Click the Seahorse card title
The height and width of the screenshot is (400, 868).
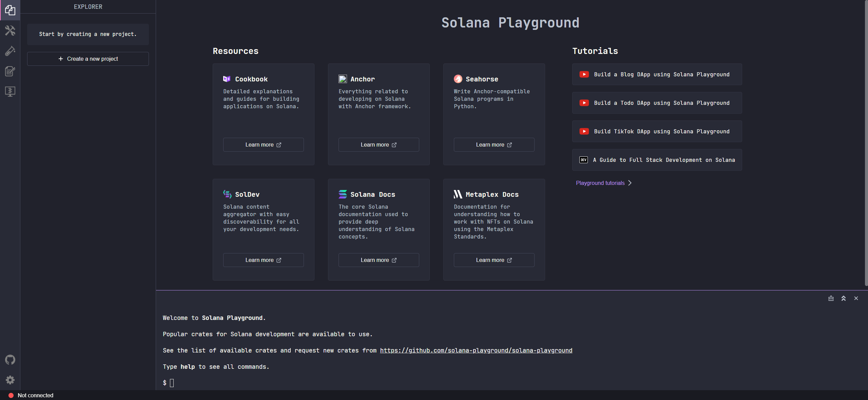pos(482,79)
